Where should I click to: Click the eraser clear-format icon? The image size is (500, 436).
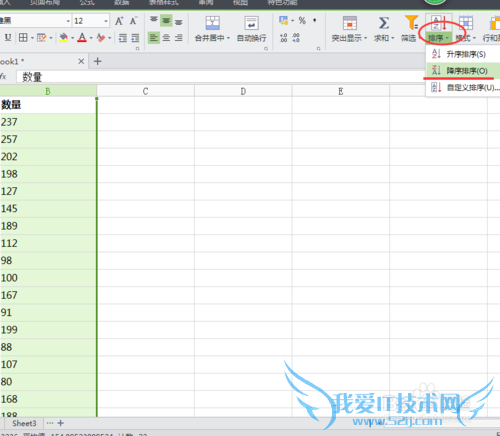101,38
